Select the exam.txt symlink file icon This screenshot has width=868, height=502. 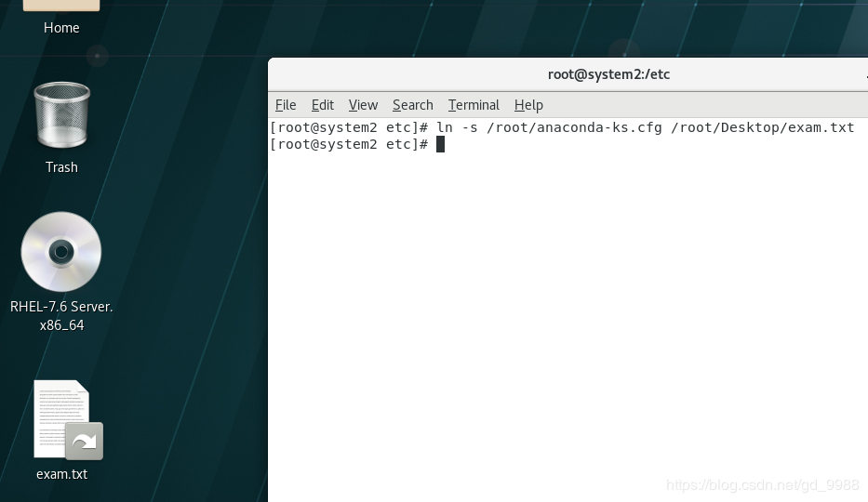[68, 420]
